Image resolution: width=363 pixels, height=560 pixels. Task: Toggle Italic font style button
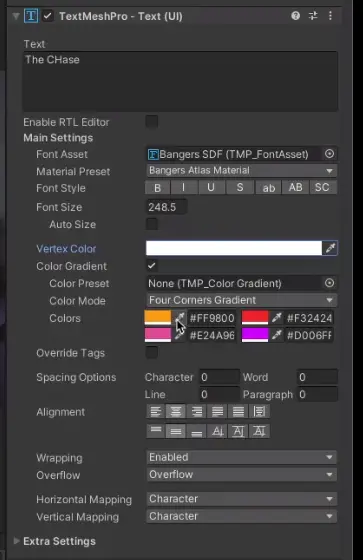point(184,188)
